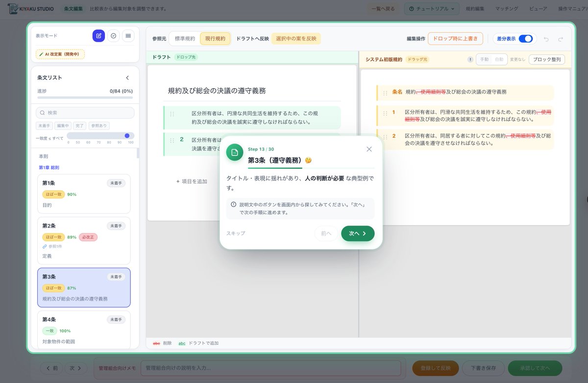Screen dimensions: 588x383
Task: Select 手動 mode
Action: 484,59
